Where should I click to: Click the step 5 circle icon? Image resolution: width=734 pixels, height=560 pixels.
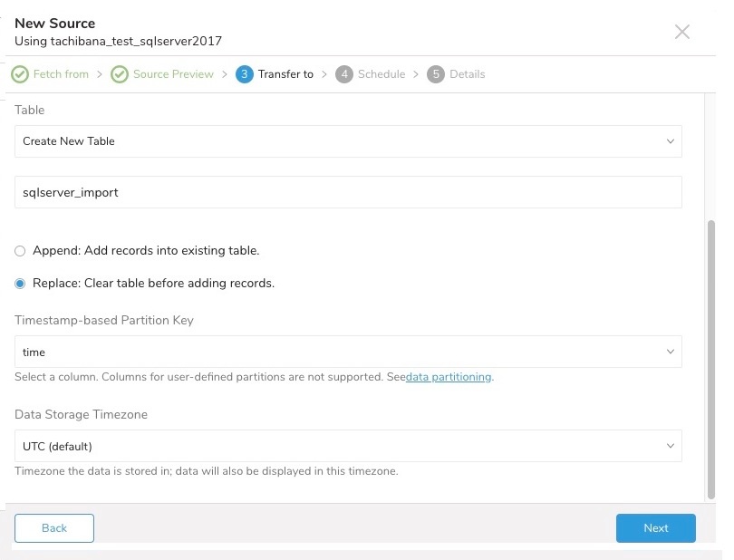437,74
